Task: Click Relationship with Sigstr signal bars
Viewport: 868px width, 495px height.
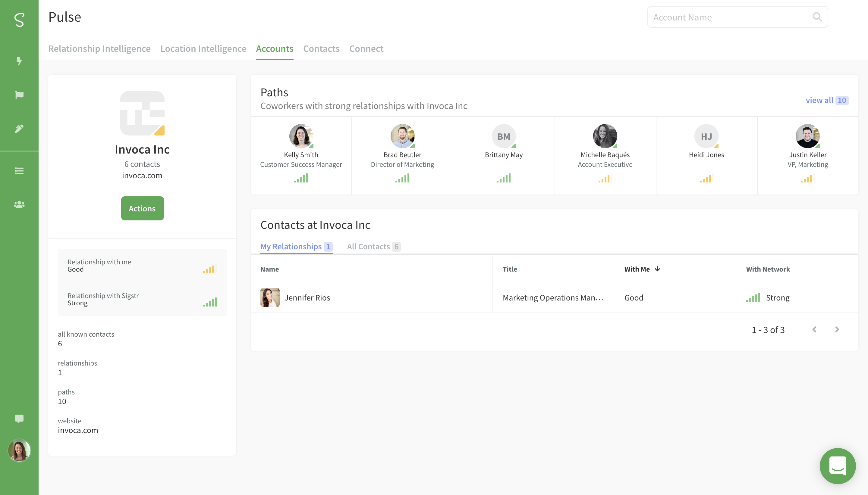Action: (x=210, y=302)
